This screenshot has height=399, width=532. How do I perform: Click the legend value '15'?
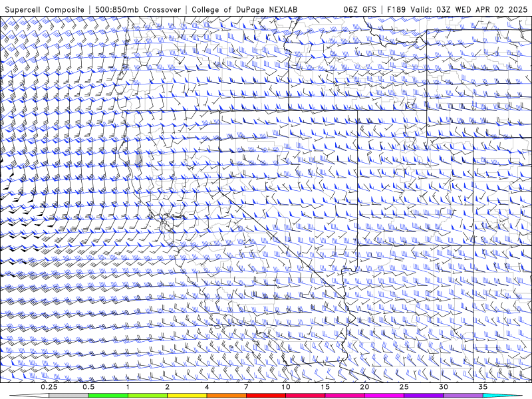(325, 387)
